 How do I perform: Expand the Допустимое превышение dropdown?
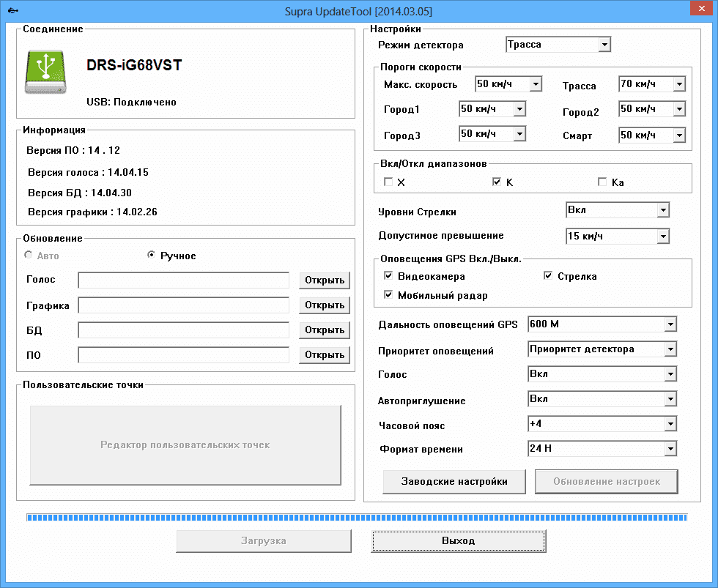617,236
